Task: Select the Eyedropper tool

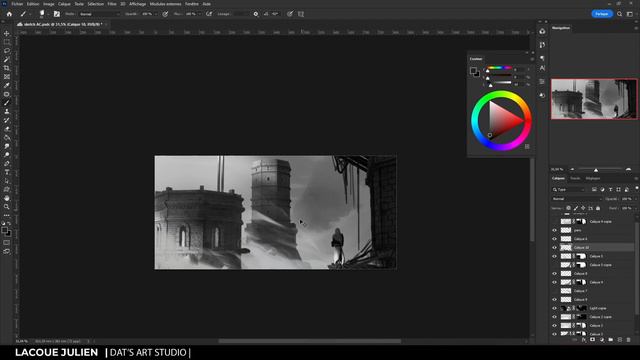Action: (7, 85)
